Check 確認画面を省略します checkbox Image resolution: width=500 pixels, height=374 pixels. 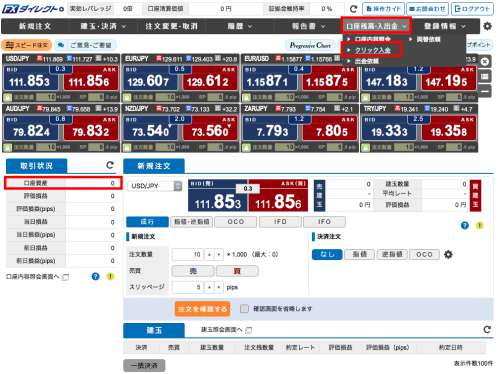tap(244, 309)
